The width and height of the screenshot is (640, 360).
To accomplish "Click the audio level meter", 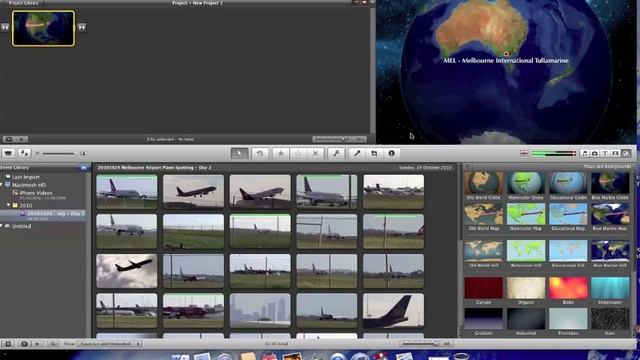I will [x=554, y=153].
